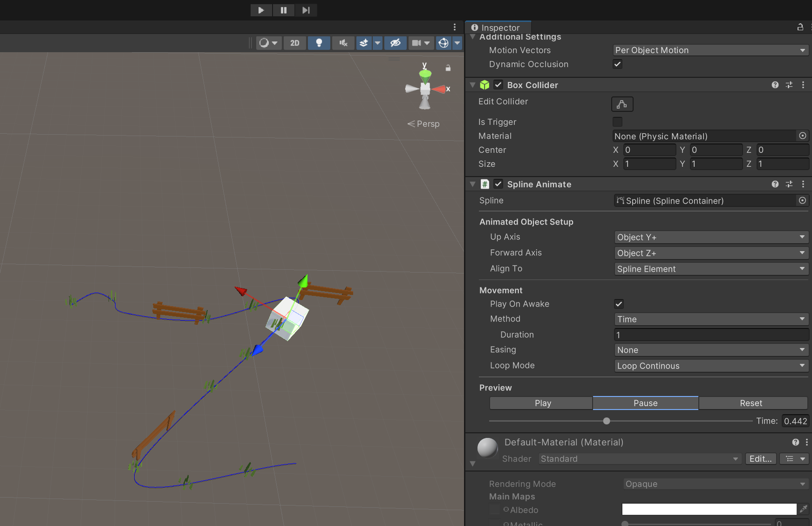The width and height of the screenshot is (812, 526).
Task: Collapse the Box Collider component
Action: point(472,85)
